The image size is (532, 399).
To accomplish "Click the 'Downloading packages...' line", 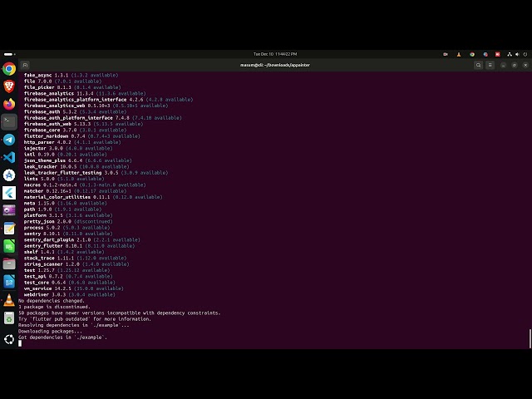I will (x=50, y=332).
